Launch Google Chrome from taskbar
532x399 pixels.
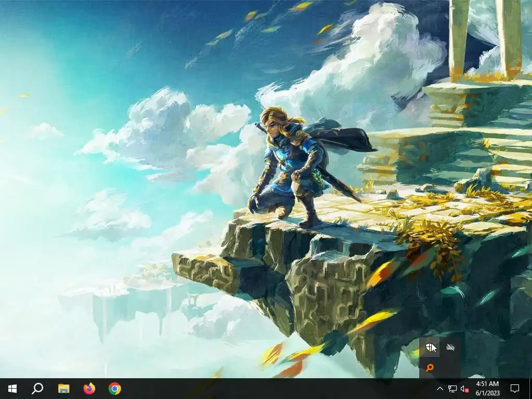115,389
